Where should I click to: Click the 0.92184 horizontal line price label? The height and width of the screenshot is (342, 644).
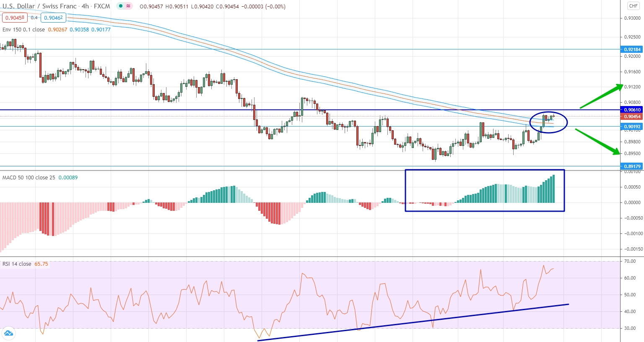click(632, 49)
